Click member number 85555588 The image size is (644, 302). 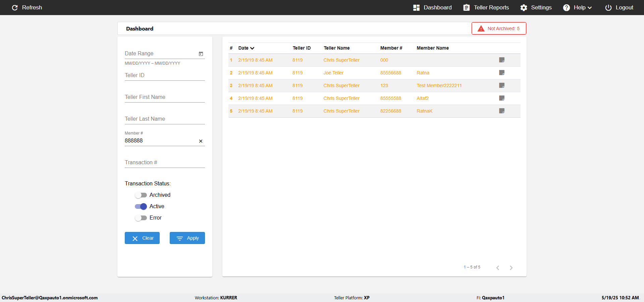(390, 98)
